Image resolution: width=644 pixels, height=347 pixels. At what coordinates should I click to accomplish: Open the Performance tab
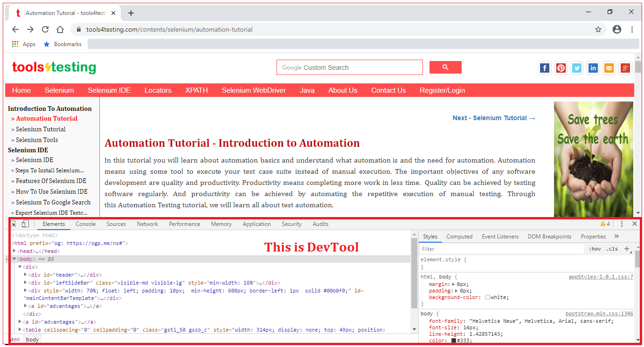[185, 224]
